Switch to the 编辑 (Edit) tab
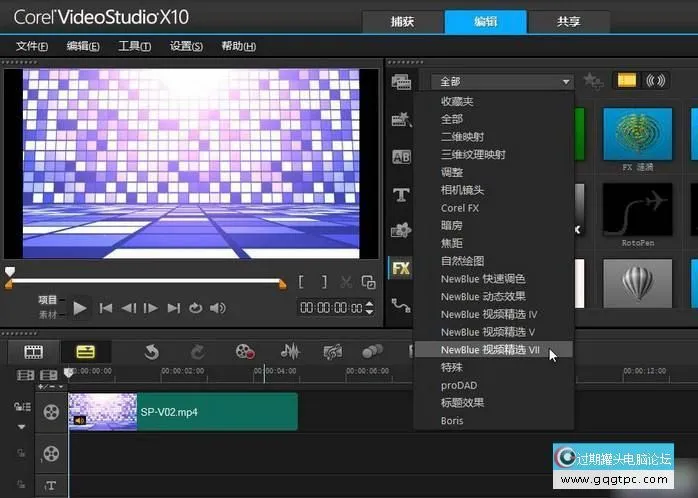This screenshot has height=498, width=698. 485,21
